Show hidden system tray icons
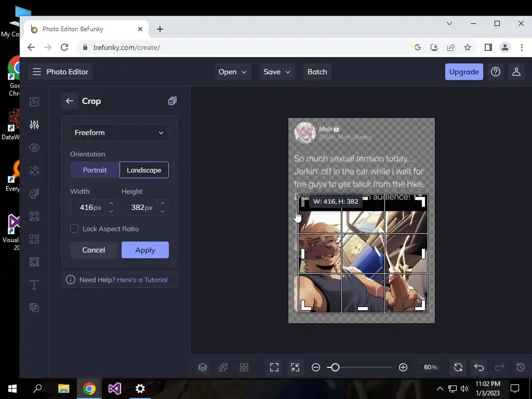This screenshot has height=399, width=532. click(440, 389)
